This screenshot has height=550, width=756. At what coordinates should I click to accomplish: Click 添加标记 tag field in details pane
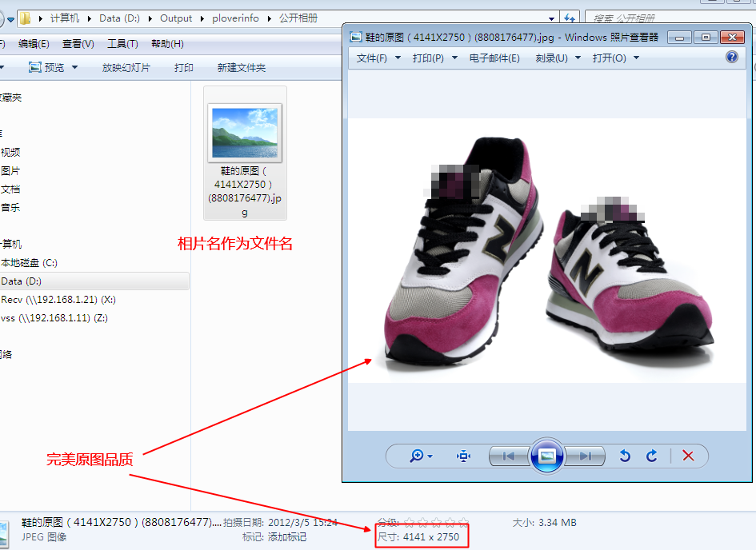click(x=287, y=537)
